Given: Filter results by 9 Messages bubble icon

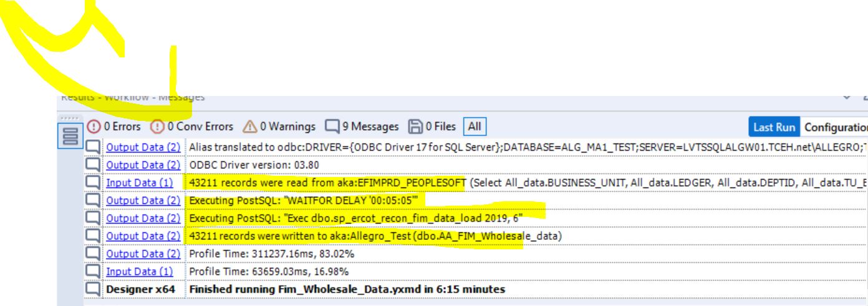Looking at the screenshot, I should pos(333,127).
